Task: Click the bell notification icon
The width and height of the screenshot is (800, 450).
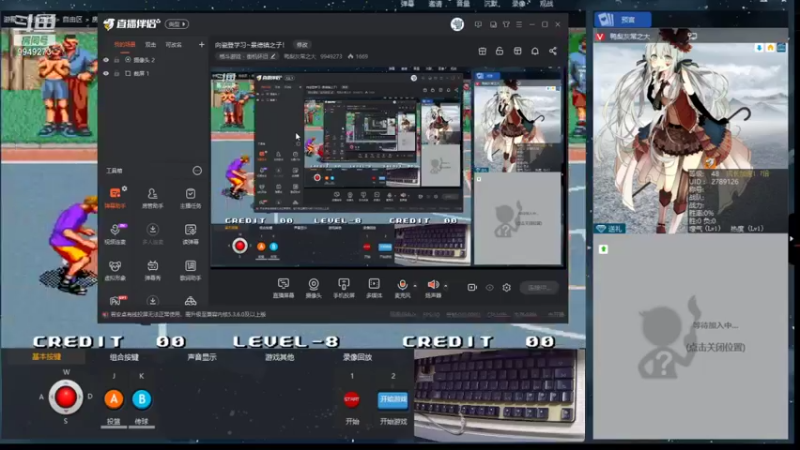Action: click(535, 51)
